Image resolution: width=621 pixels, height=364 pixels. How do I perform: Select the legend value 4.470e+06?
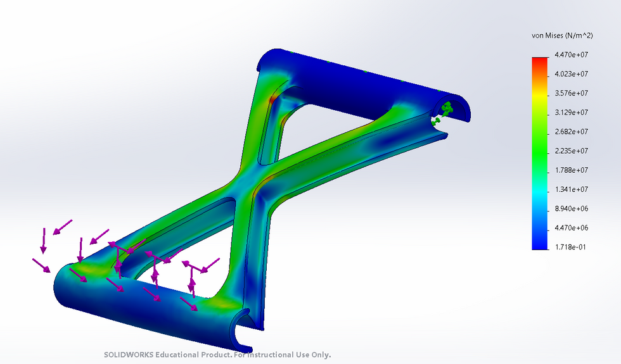(571, 228)
